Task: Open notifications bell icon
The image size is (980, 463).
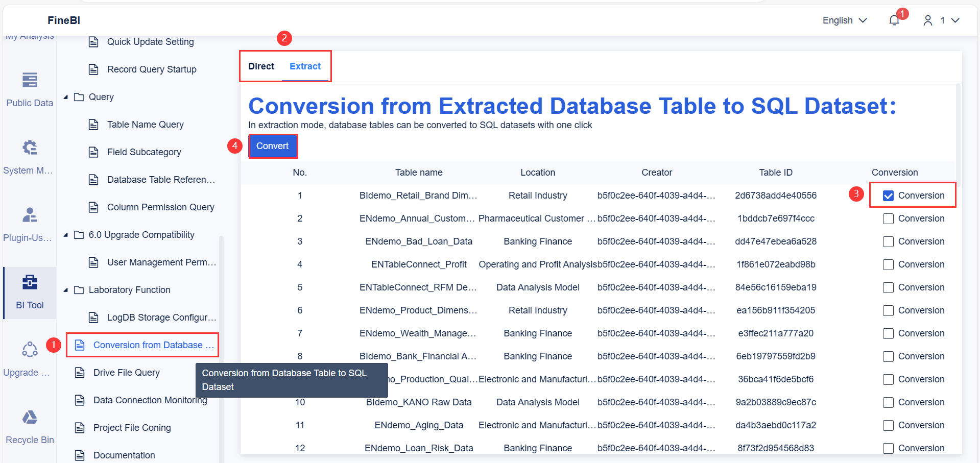Action: (x=894, y=20)
